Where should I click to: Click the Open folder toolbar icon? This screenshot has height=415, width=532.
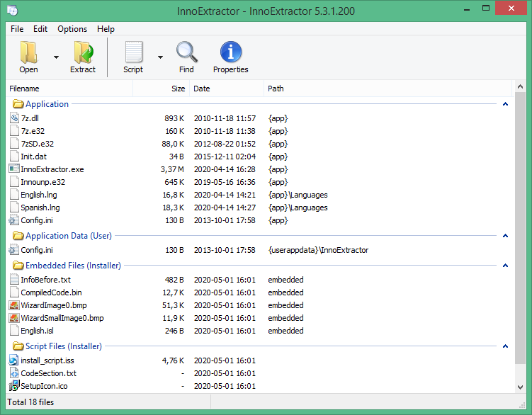point(28,53)
